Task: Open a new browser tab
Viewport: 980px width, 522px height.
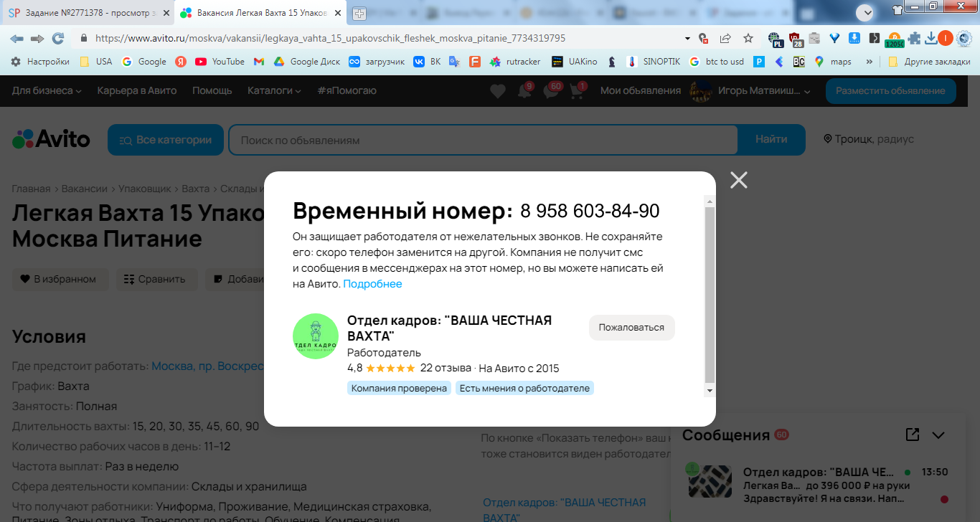Action: [359, 13]
